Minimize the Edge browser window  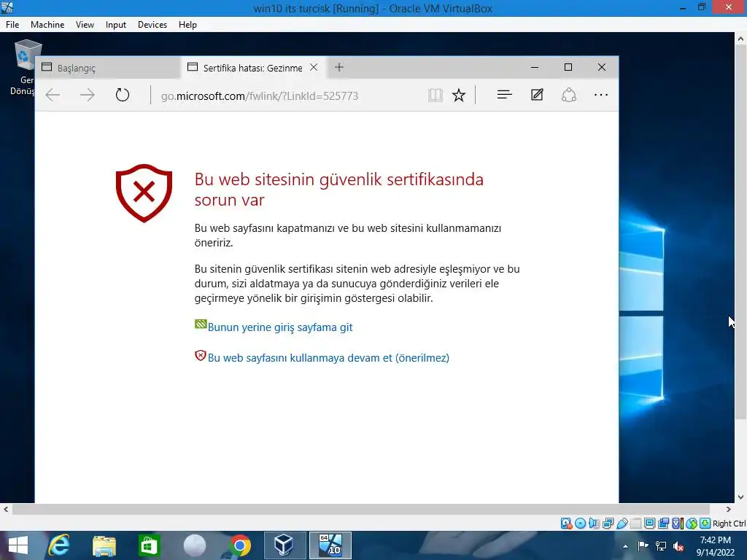[535, 67]
